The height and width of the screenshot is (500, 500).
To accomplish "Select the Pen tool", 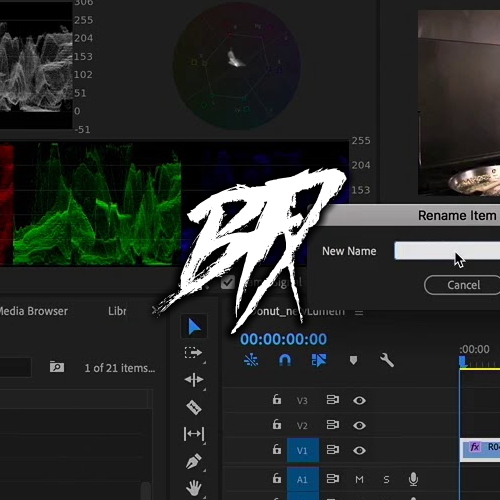I will pyautogui.click(x=194, y=462).
